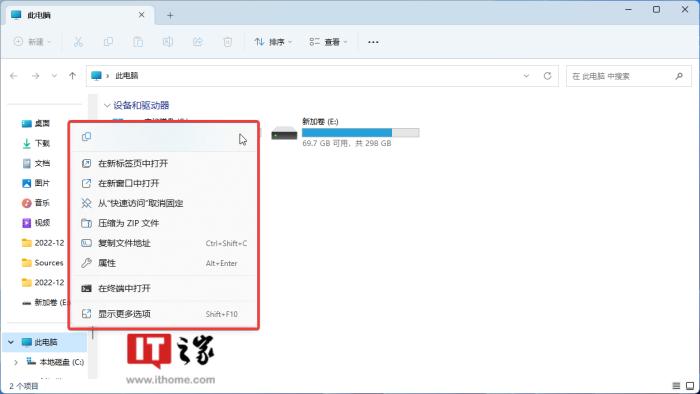This screenshot has height=394, width=700.
Task: Choose 在新窗口中打开 from context menu
Action: click(164, 183)
